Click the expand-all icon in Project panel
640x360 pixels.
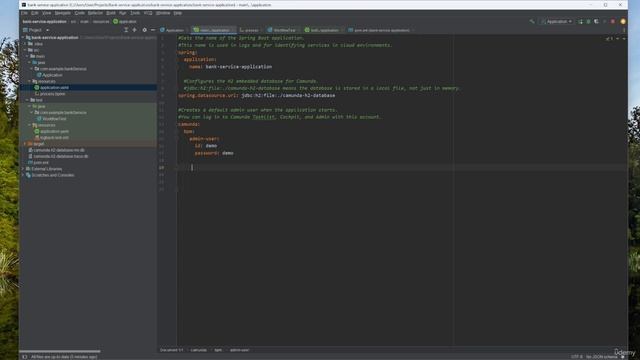[x=126, y=30]
